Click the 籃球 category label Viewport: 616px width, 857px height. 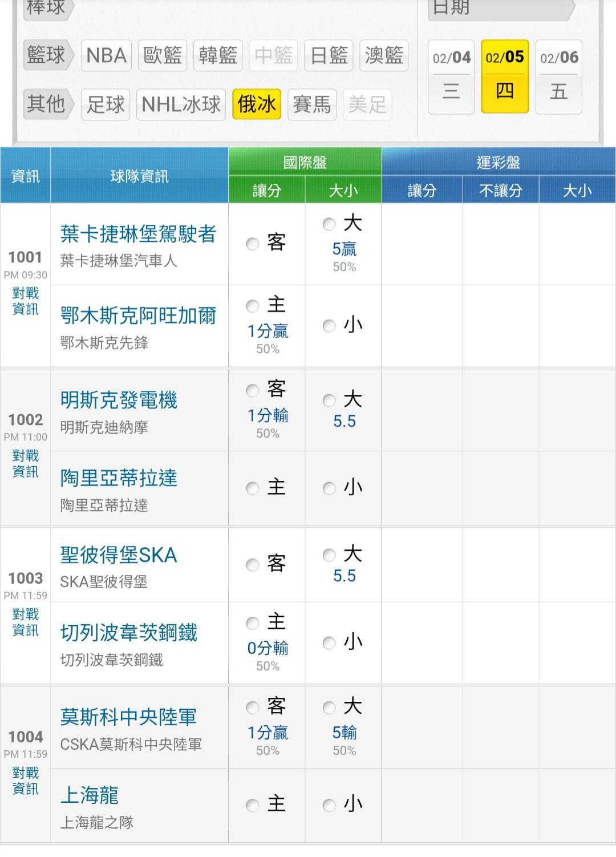pyautogui.click(x=46, y=55)
